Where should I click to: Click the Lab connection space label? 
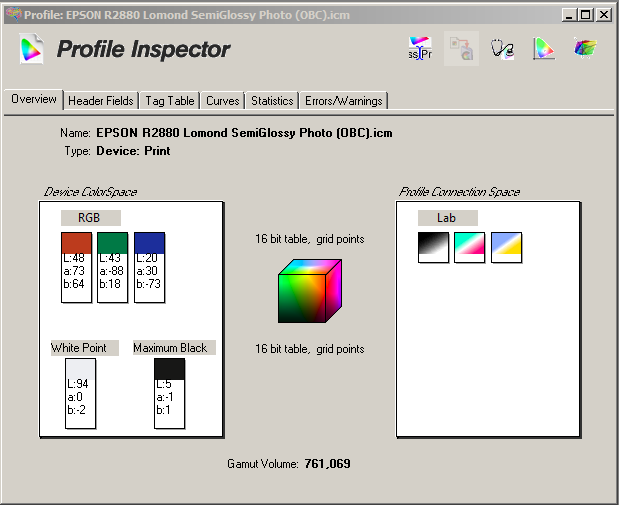(447, 218)
